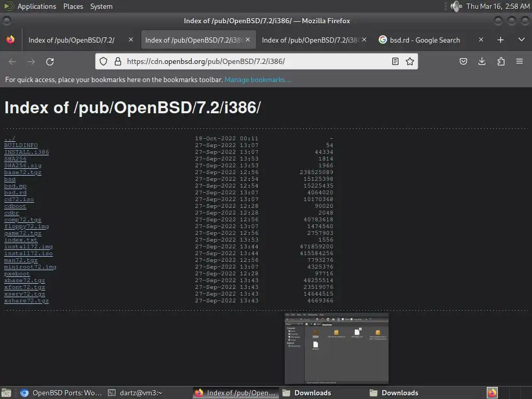Click the pxeboot link

pyautogui.click(x=17, y=274)
